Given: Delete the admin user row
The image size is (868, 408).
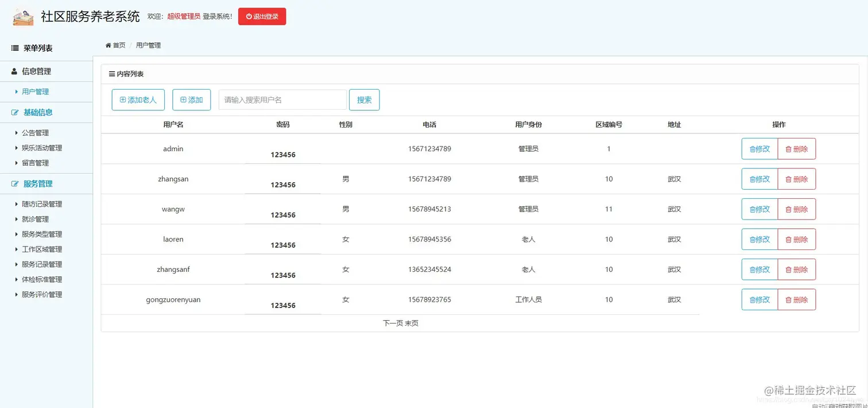Looking at the screenshot, I should 797,149.
